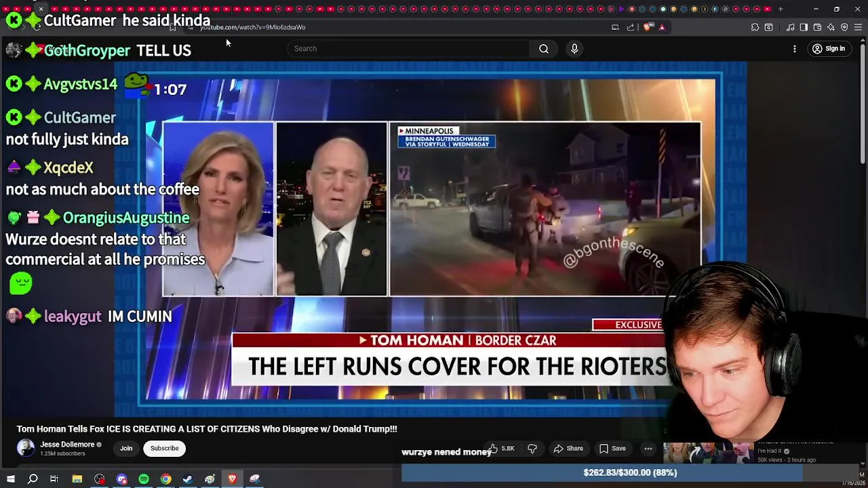Click the Brave Rewards triangle icon
868x488 pixels.
(662, 27)
